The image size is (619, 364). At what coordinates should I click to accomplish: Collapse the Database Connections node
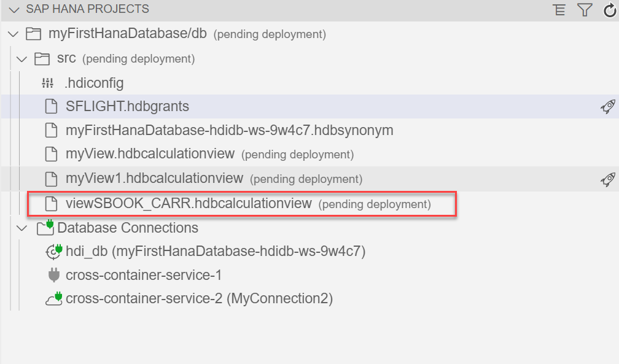[22, 228]
